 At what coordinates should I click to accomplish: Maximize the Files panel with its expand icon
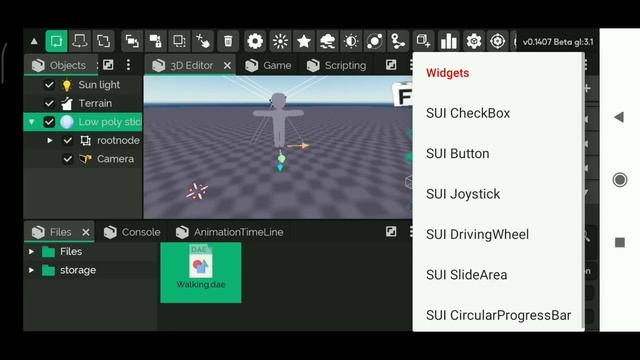(391, 232)
